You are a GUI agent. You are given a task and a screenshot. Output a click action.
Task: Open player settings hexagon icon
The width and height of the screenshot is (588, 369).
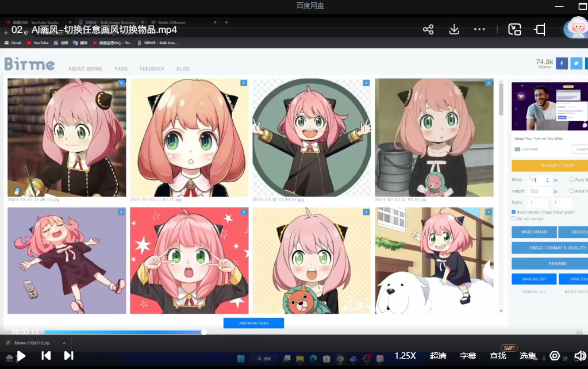coord(555,356)
